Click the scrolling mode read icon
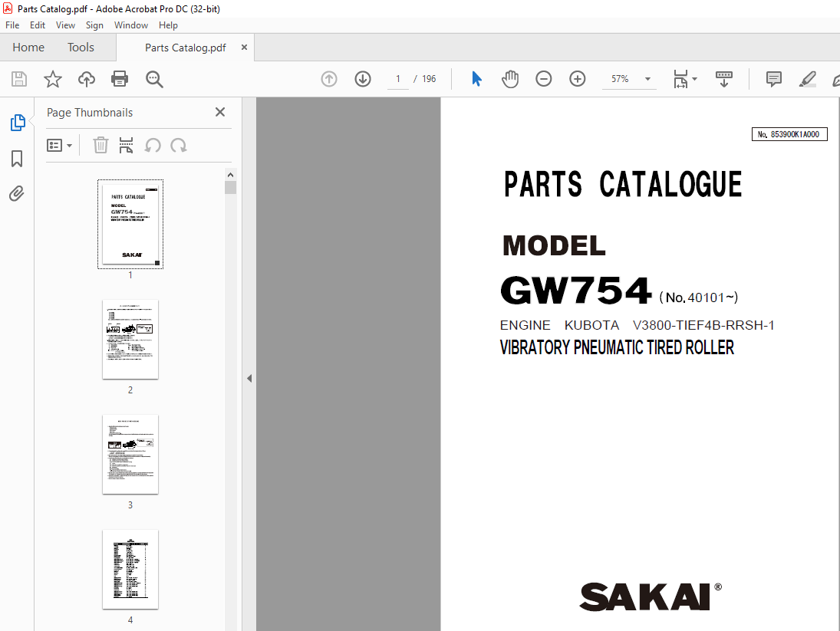The width and height of the screenshot is (840, 631). [x=723, y=79]
